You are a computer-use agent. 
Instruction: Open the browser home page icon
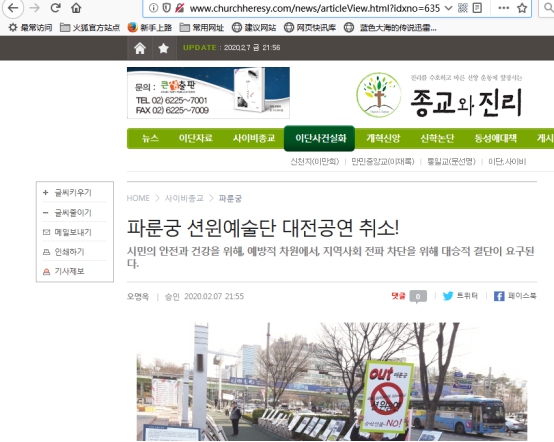click(76, 8)
